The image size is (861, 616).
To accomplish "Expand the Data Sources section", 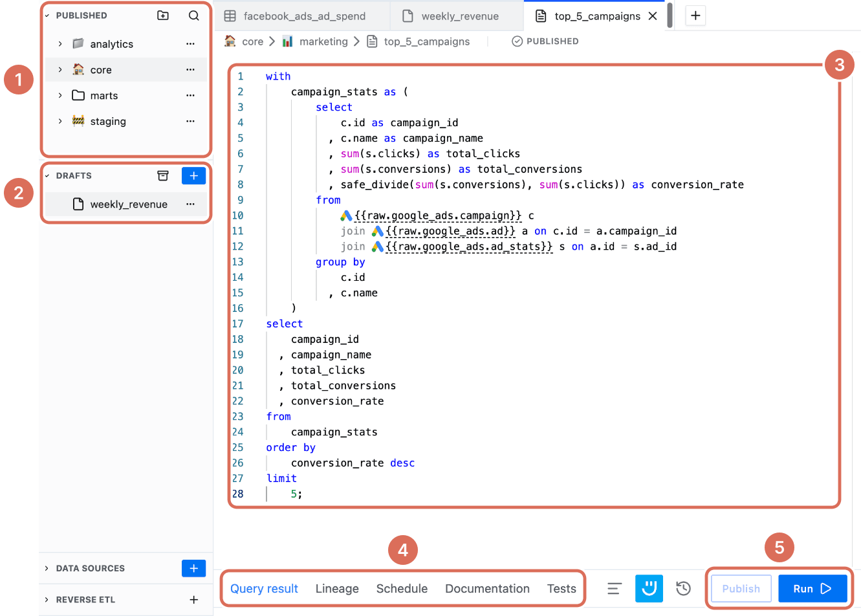I will 47,568.
